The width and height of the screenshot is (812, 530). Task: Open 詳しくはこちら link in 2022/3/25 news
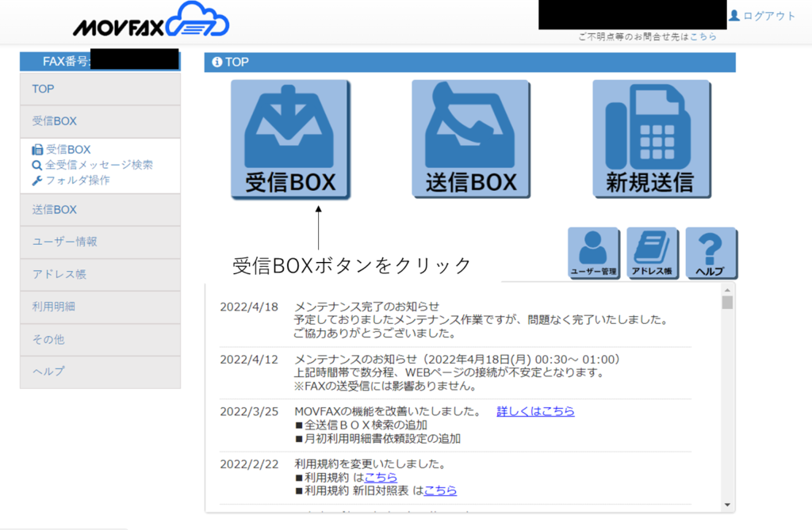pyautogui.click(x=535, y=411)
